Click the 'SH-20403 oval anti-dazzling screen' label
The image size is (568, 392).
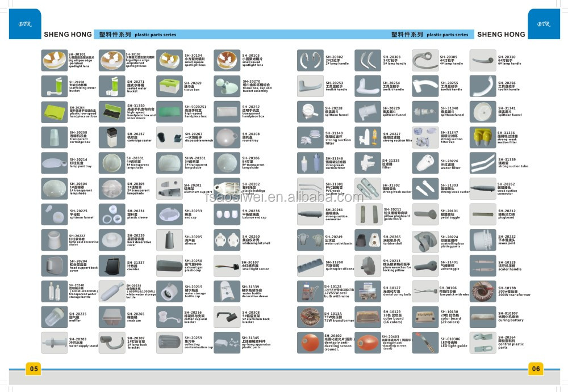(x=397, y=343)
